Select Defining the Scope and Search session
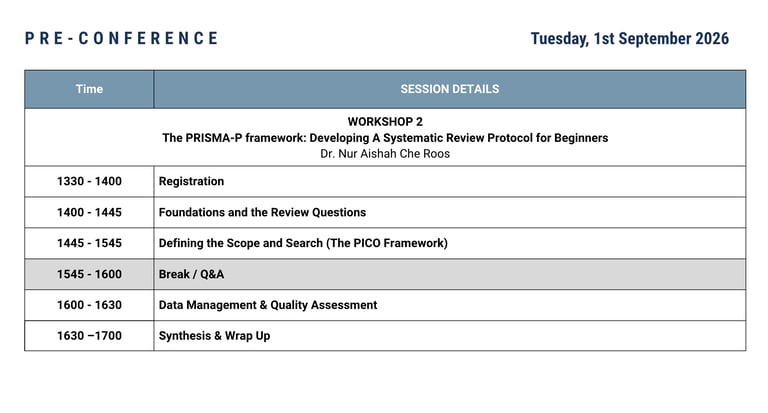 303,243
